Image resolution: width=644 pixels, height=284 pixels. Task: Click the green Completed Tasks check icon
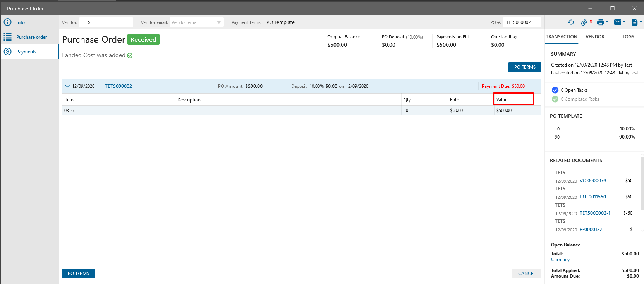pos(555,99)
